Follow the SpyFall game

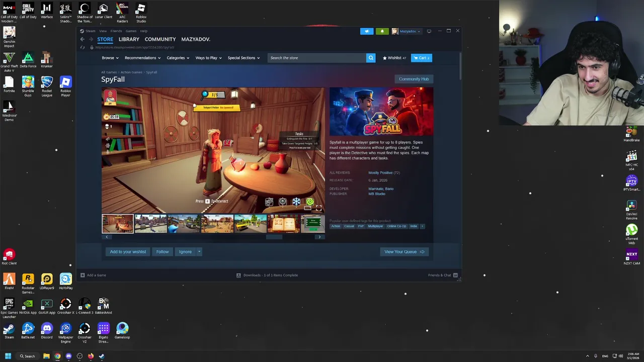tap(163, 252)
